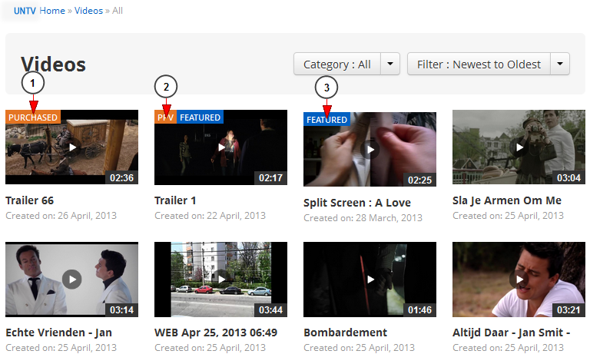Viewport: 590px width, 364px height.
Task: Play the Bombardement video thumbnail
Action: click(x=370, y=279)
